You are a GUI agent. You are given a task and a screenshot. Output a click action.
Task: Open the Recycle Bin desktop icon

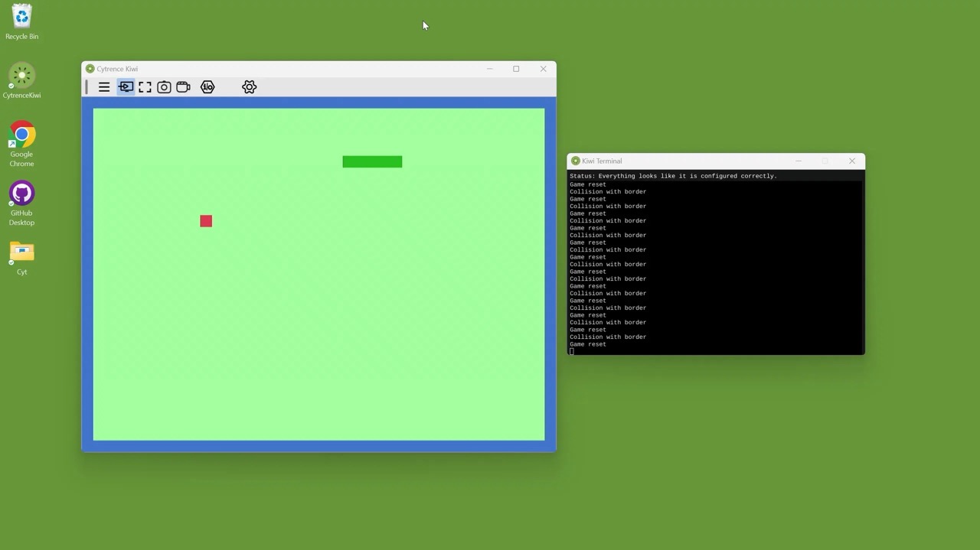(x=21, y=21)
